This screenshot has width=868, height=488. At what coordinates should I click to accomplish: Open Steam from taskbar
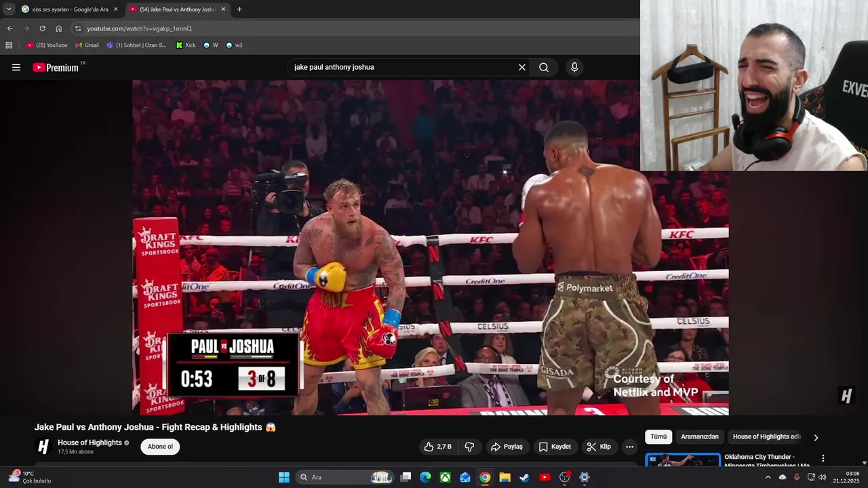524,477
